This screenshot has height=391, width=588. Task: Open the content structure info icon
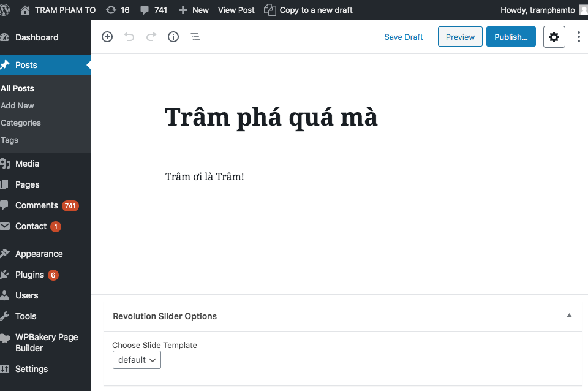(173, 37)
